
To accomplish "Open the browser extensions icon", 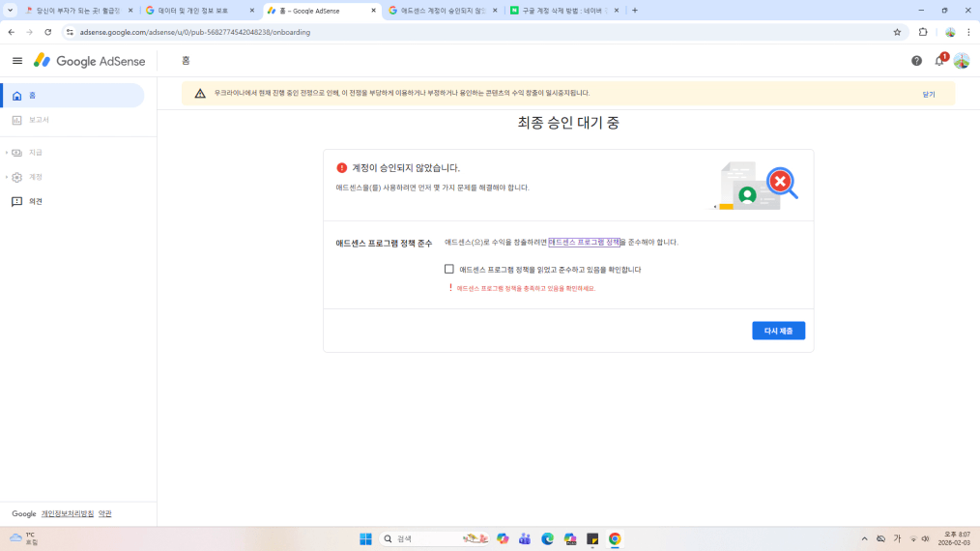I will pyautogui.click(x=923, y=32).
